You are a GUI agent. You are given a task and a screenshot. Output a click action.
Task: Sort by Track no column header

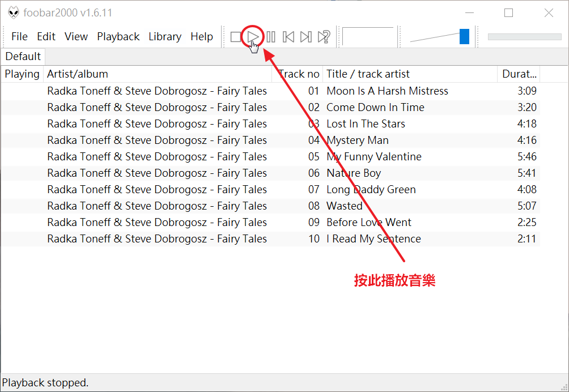297,74
